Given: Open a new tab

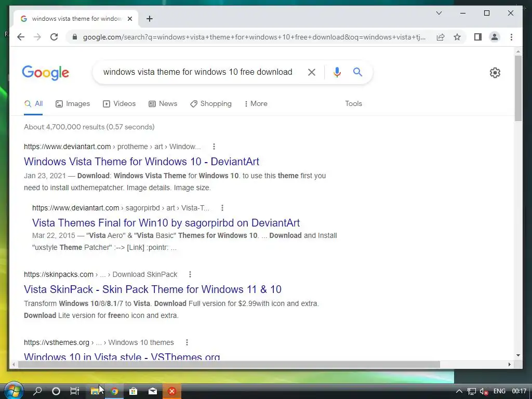Looking at the screenshot, I should tap(150, 19).
